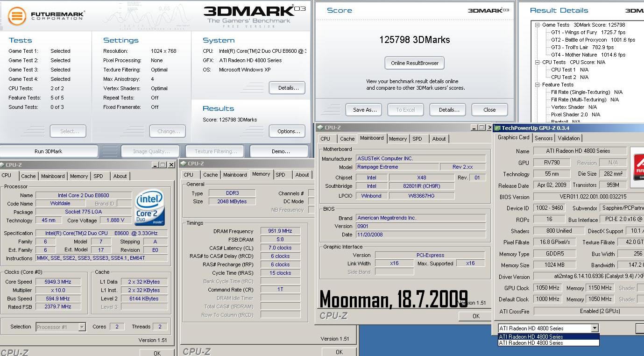
Task: Select the CPU Test 1 result row
Action: tap(569, 70)
